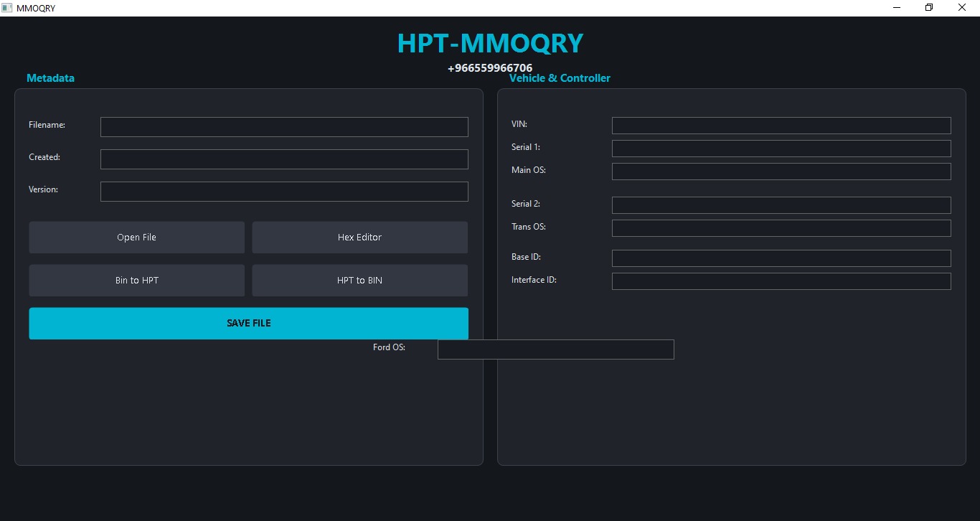Click the MMOQRY app icon in title bar
980x521 pixels.
[7, 8]
